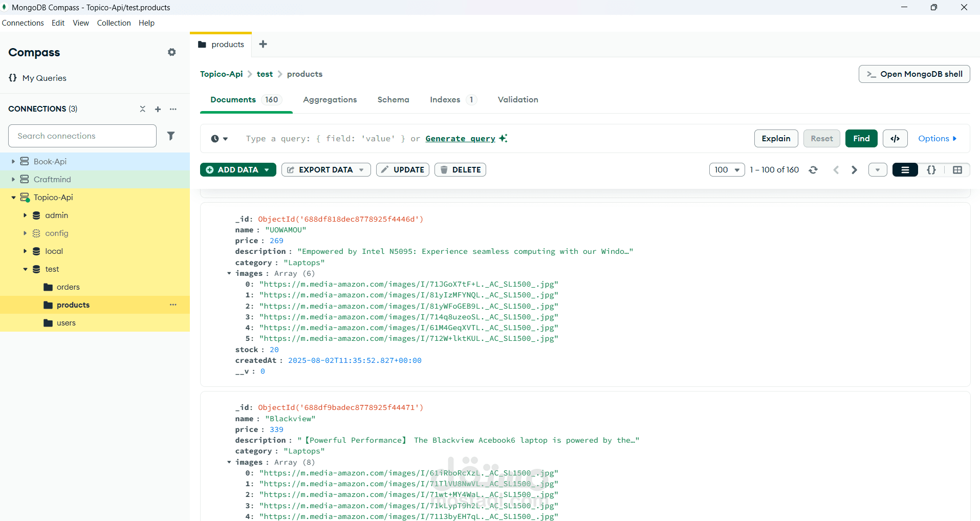Click the UPDATE button
This screenshot has width=980, height=521.
[403, 170]
